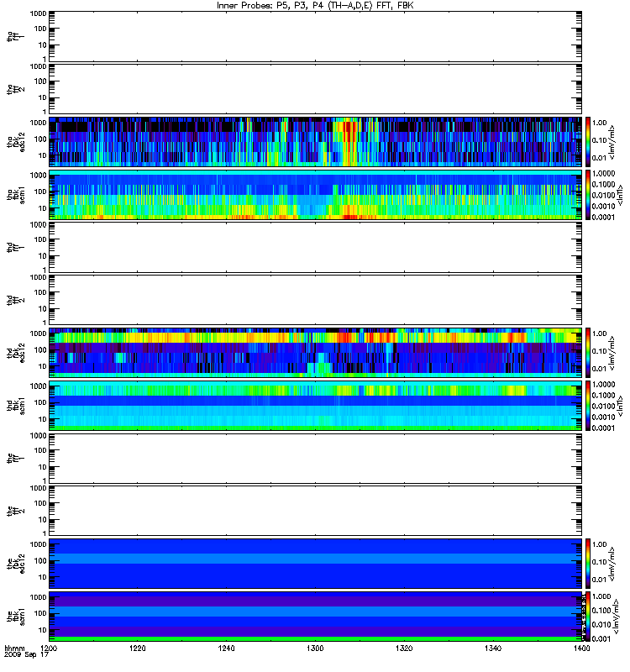Click the '0.0001' value on thd scm1 color scale
This screenshot has width=630, height=672.
click(603, 428)
